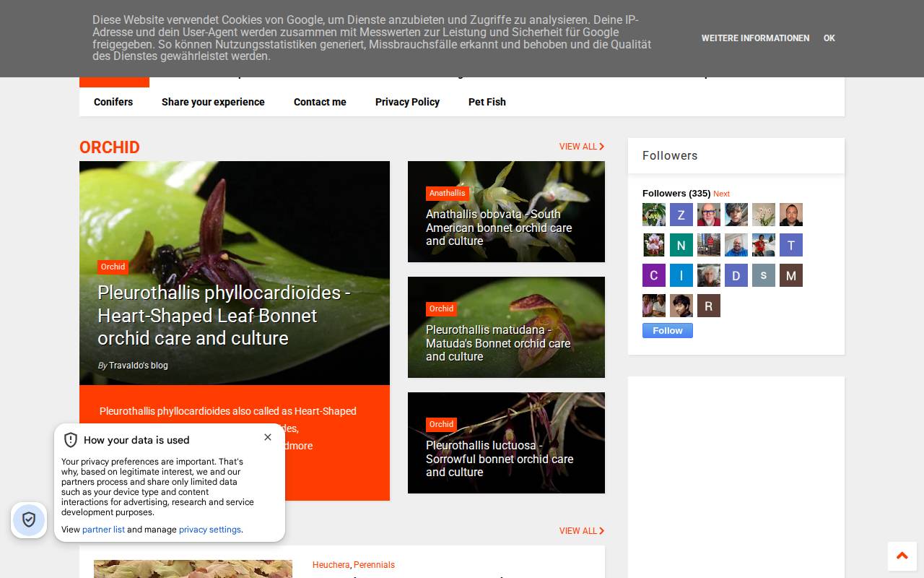Click the ORCHID section heading
Image resolution: width=924 pixels, height=578 pixels.
[x=110, y=147]
